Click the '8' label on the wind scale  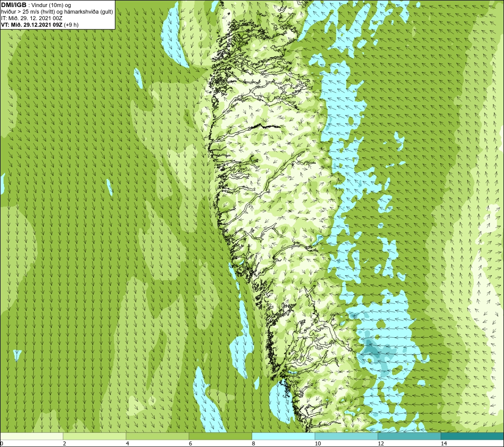254,444
